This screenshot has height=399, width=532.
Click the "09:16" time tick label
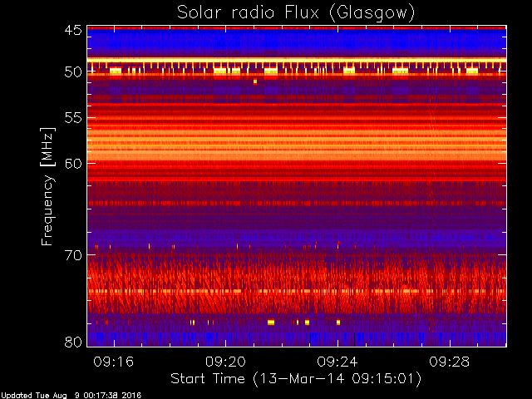click(114, 362)
